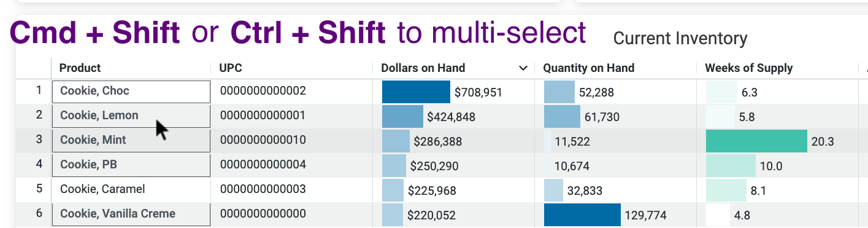
Task: Click the Quantity on Hand column header
Action: 589,68
